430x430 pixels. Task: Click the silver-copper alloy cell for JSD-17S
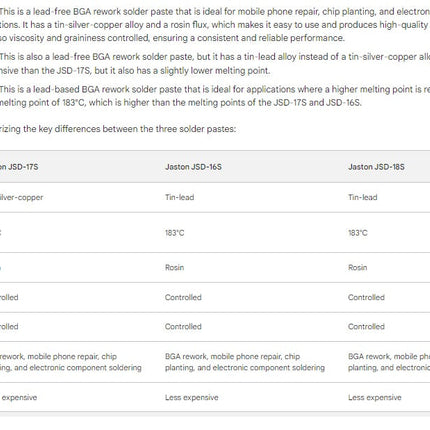(21, 197)
